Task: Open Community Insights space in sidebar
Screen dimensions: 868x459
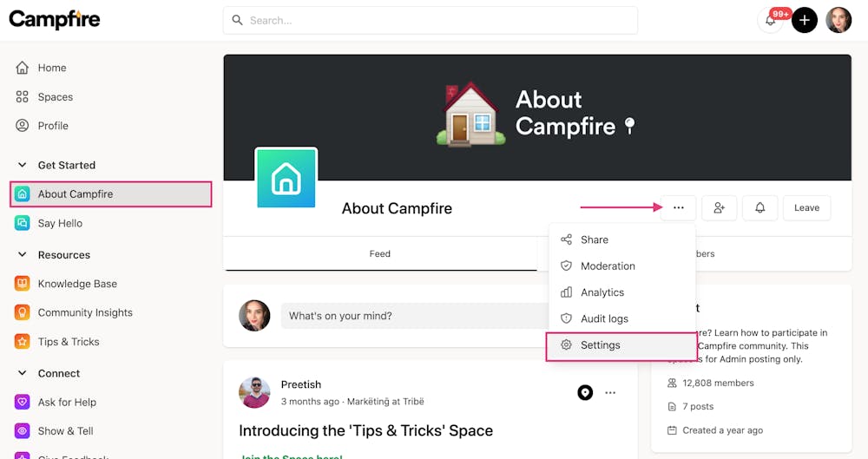Action: pyautogui.click(x=84, y=312)
